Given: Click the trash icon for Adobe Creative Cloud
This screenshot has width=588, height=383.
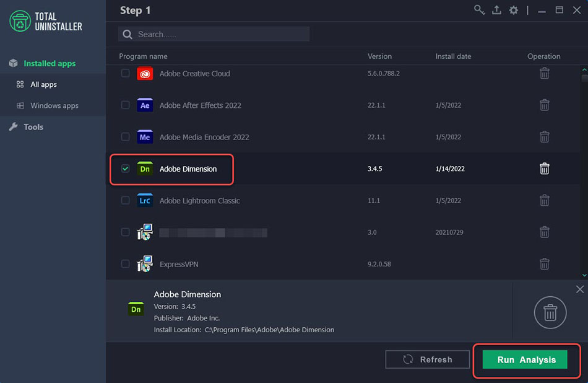Looking at the screenshot, I should point(544,73).
